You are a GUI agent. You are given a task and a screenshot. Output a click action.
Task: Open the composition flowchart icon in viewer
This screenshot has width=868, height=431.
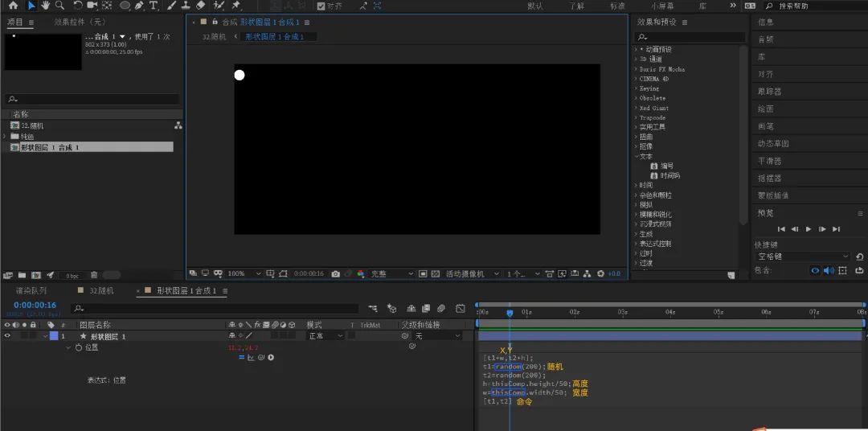pos(587,273)
